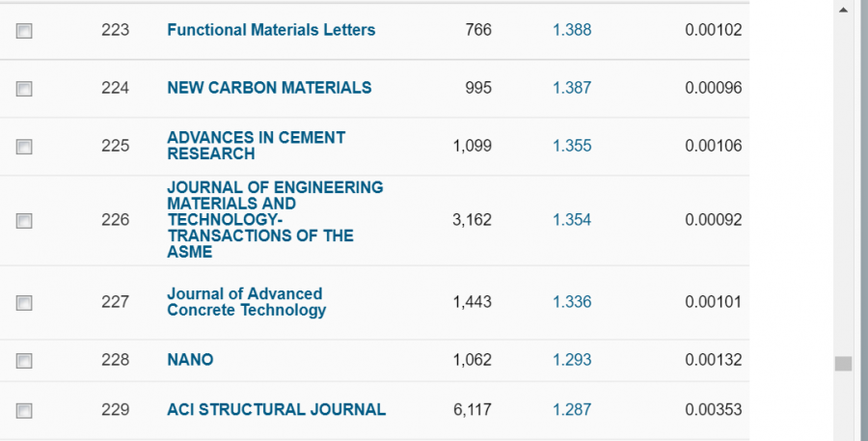Viewport: 868px width, 441px height.
Task: Open Journal of Engineering Materials and Technology link
Action: (x=275, y=220)
